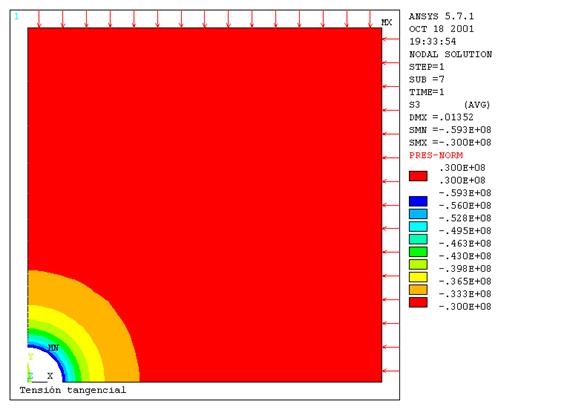Click the NODAL SOLUTION text label

click(x=450, y=54)
